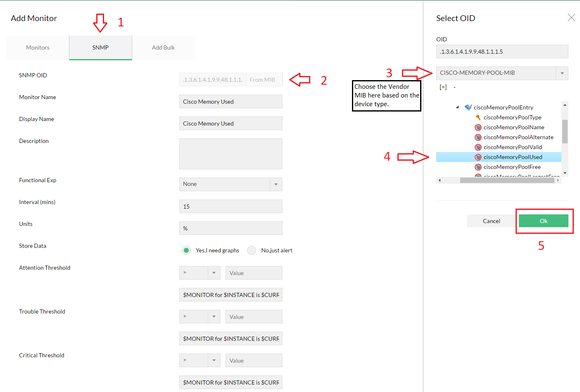This screenshot has width=580, height=392.
Task: Select the No,just alert radio button
Action: (252, 250)
